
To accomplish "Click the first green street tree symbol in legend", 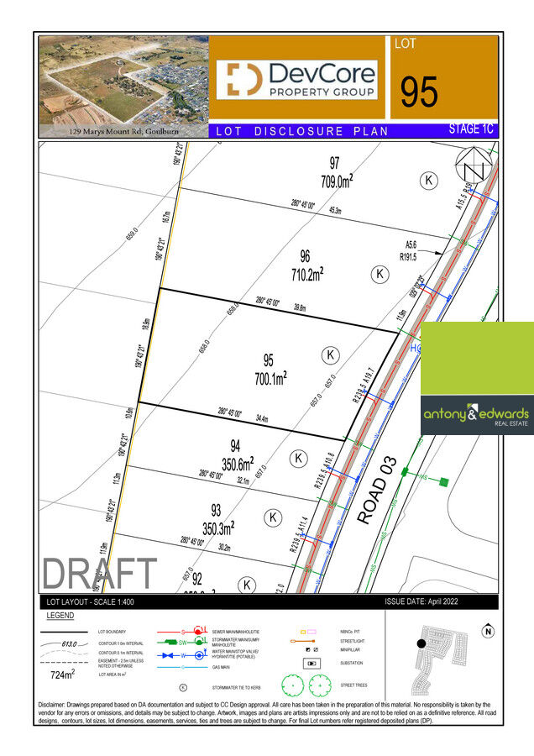I will click(x=292, y=685).
